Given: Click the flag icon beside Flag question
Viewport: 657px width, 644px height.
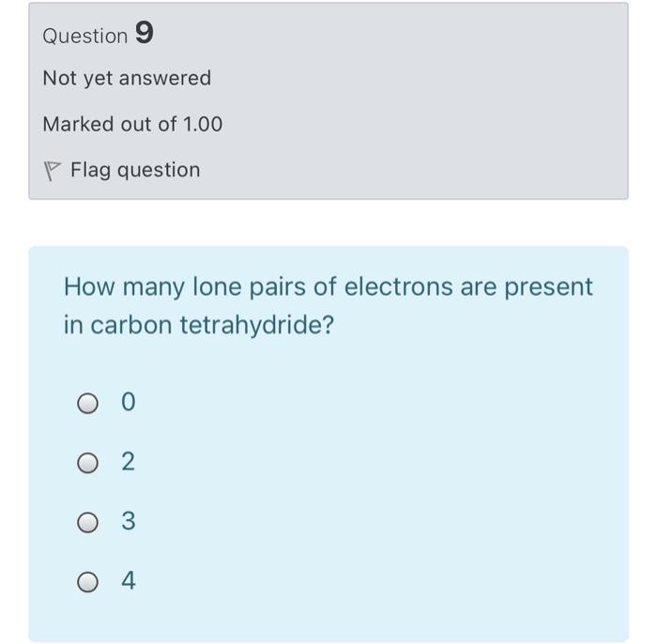Looking at the screenshot, I should click(x=53, y=171).
